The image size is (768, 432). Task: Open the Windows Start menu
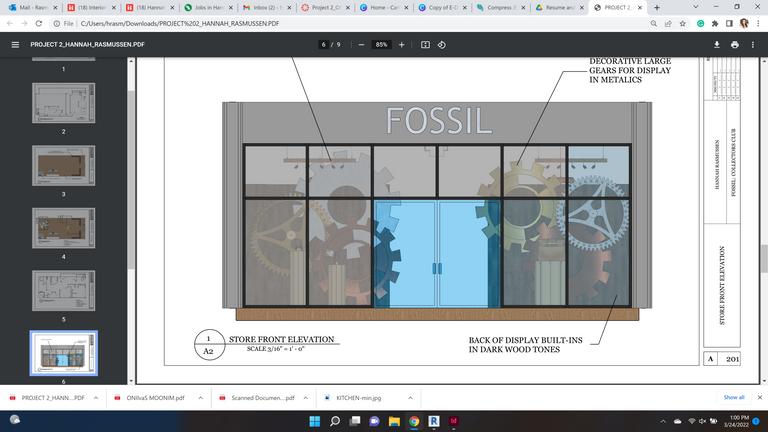click(314, 421)
